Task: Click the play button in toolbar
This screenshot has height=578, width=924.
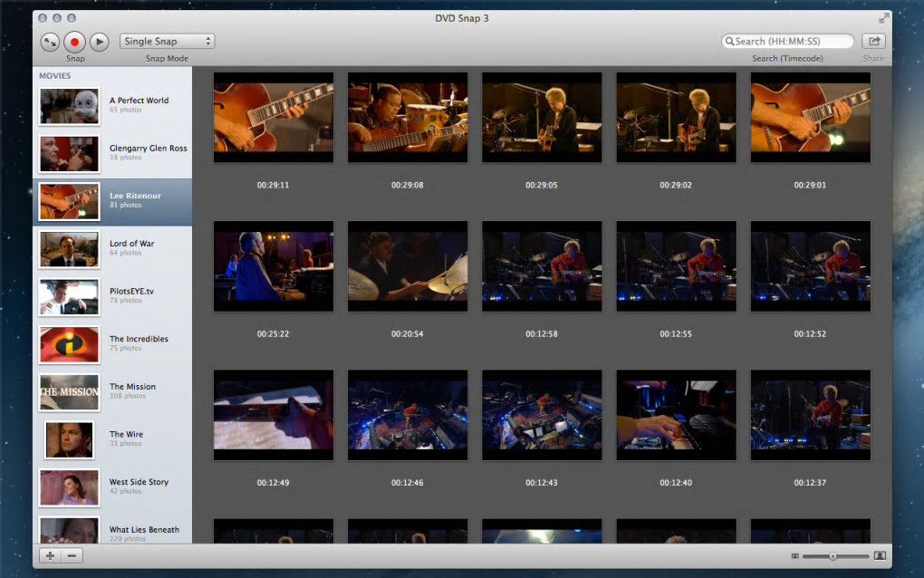Action: pos(100,42)
